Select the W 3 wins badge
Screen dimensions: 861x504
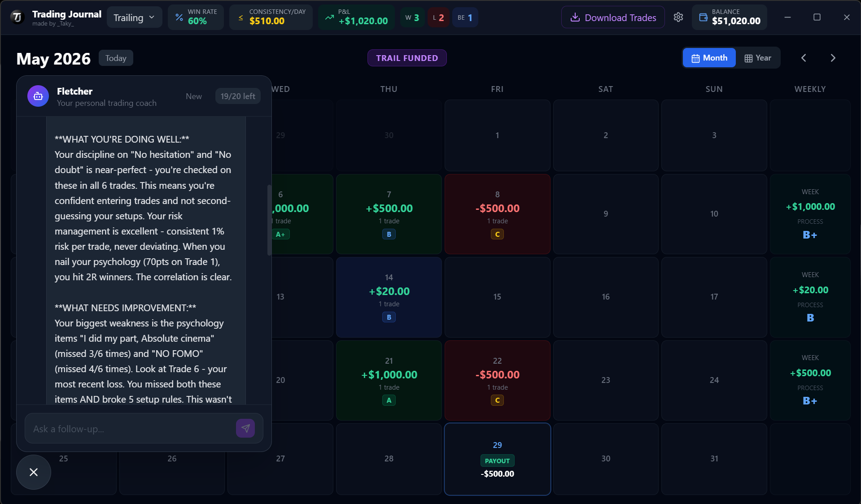click(412, 17)
